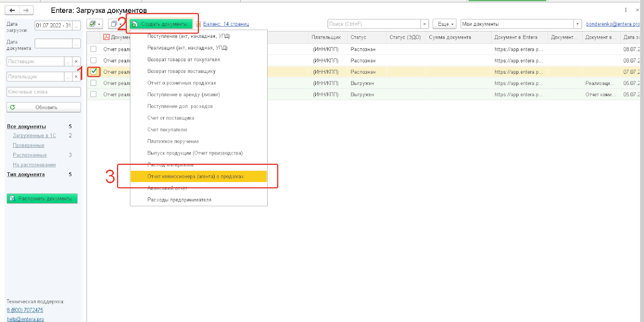Clear the Поставщик filter with x

pyautogui.click(x=76, y=62)
